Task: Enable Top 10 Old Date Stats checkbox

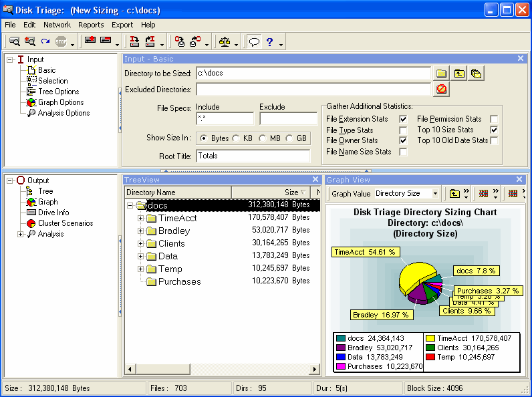Action: (x=494, y=140)
